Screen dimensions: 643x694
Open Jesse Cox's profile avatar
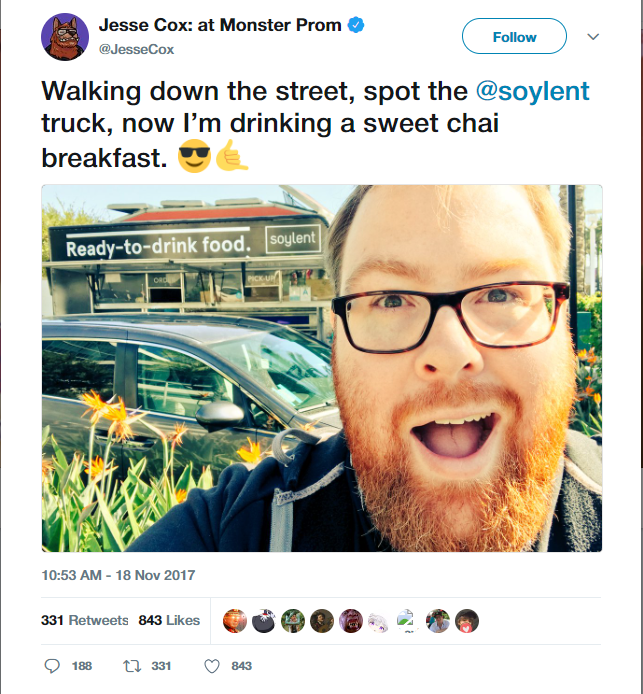65,37
